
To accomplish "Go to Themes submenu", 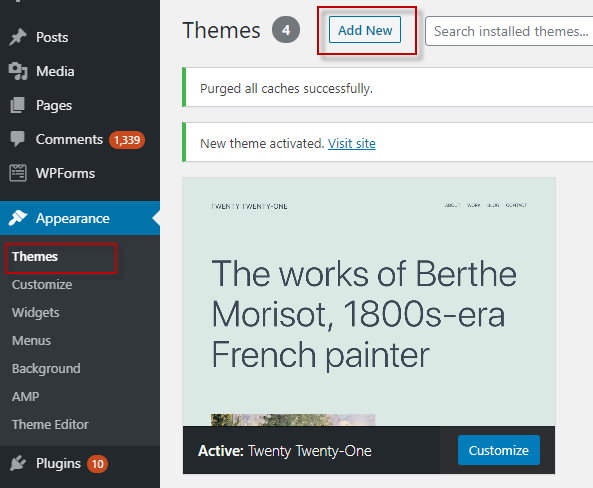I will click(x=35, y=256).
